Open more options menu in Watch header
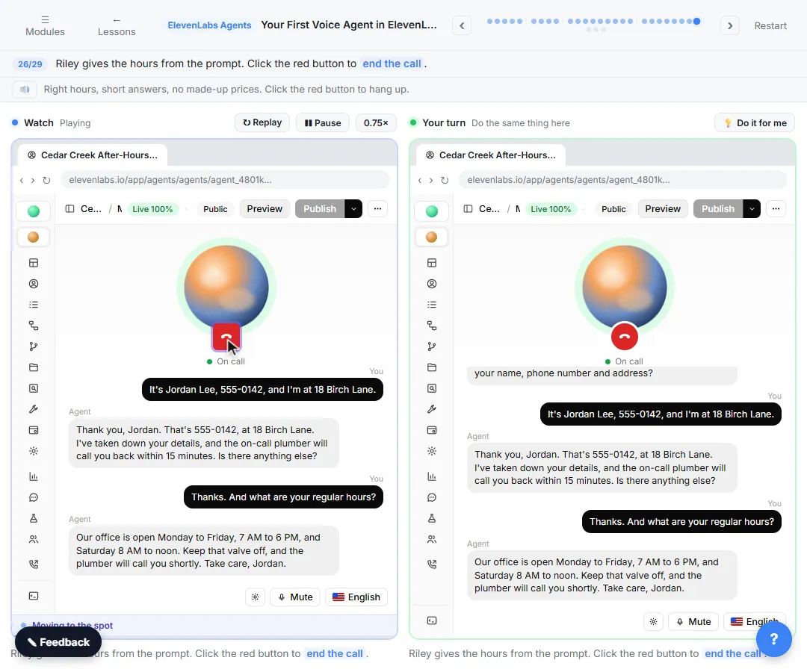The height and width of the screenshot is (672, 807). click(x=378, y=209)
